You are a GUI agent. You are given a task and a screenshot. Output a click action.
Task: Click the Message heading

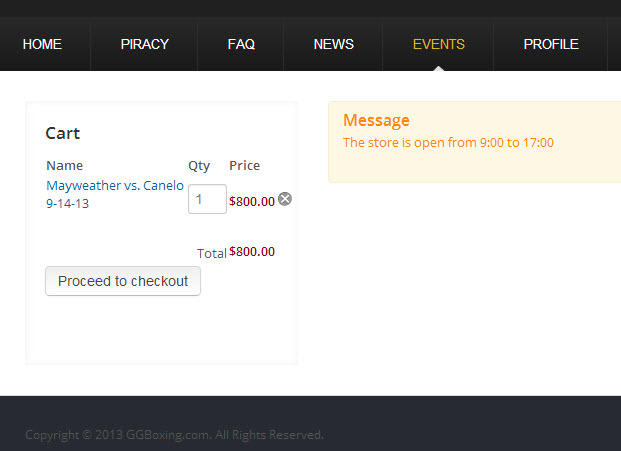tap(376, 120)
